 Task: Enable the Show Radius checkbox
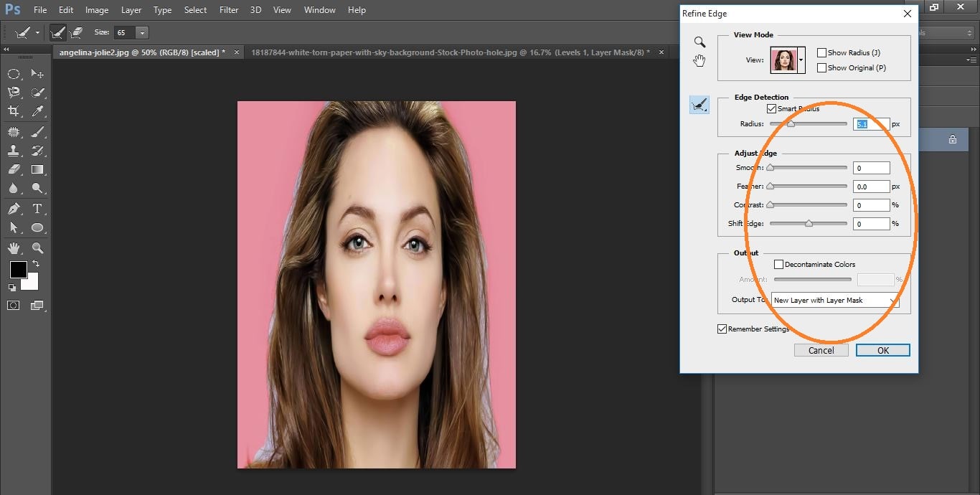pyautogui.click(x=822, y=53)
